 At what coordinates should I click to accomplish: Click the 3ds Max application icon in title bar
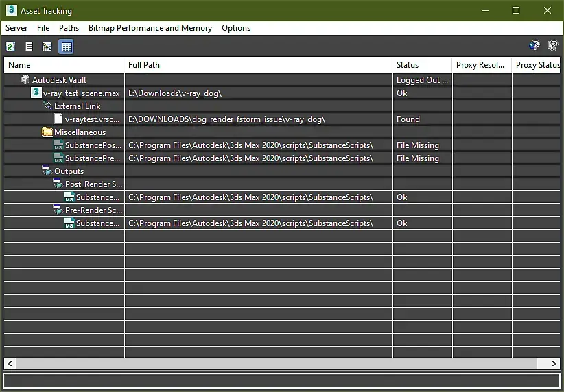[12, 10]
